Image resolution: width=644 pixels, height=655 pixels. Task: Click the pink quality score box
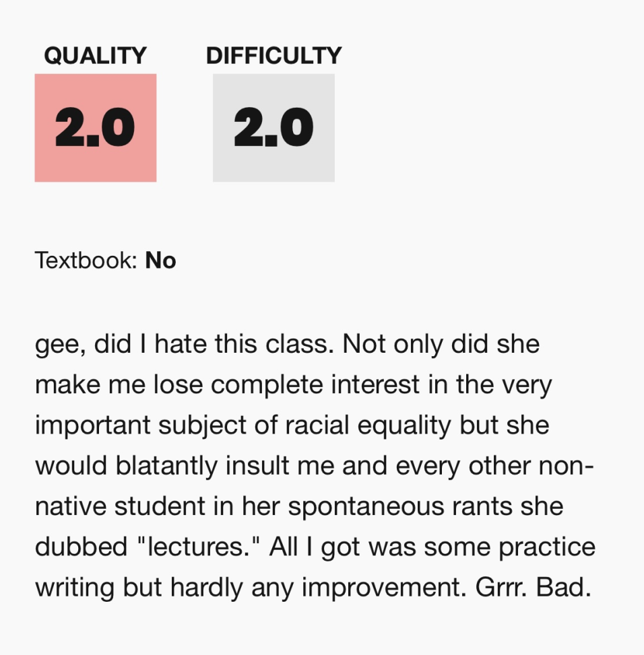coord(96,128)
